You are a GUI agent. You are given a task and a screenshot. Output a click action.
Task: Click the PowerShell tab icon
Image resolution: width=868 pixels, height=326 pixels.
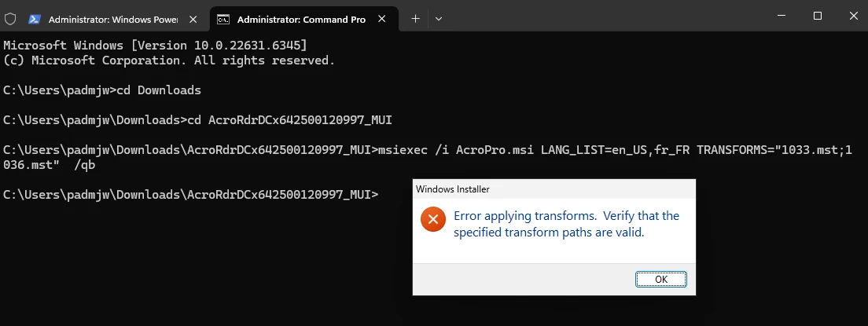point(35,20)
